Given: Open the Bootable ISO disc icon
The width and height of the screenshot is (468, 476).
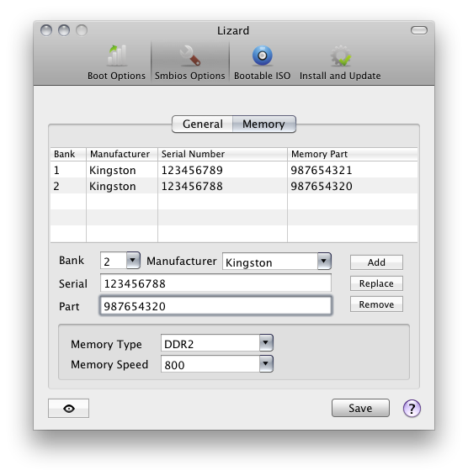Looking at the screenshot, I should [x=263, y=56].
